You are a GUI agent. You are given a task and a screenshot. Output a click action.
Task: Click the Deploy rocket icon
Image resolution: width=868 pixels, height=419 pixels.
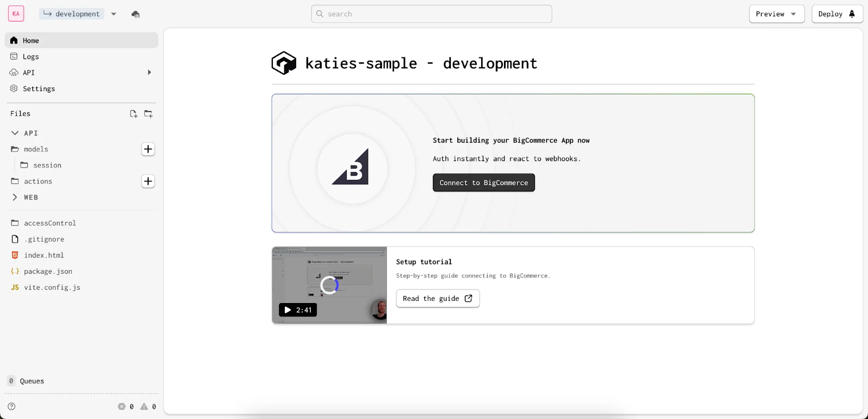(x=852, y=14)
